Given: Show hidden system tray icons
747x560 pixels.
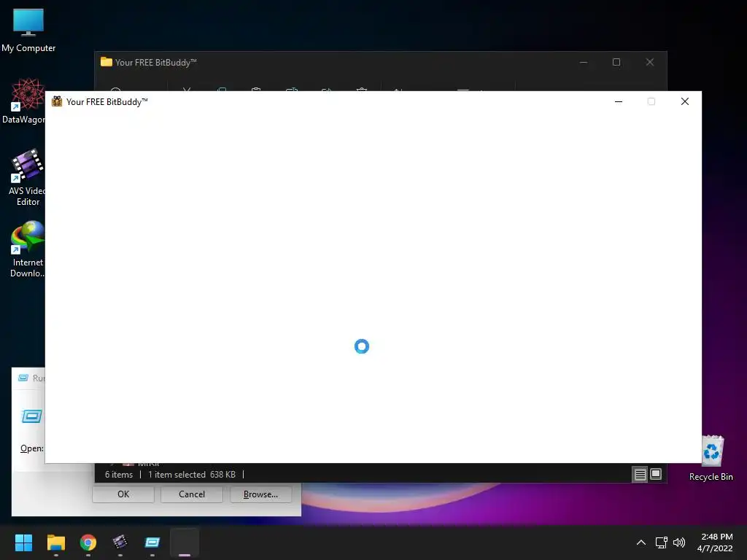Looking at the screenshot, I should [x=641, y=542].
